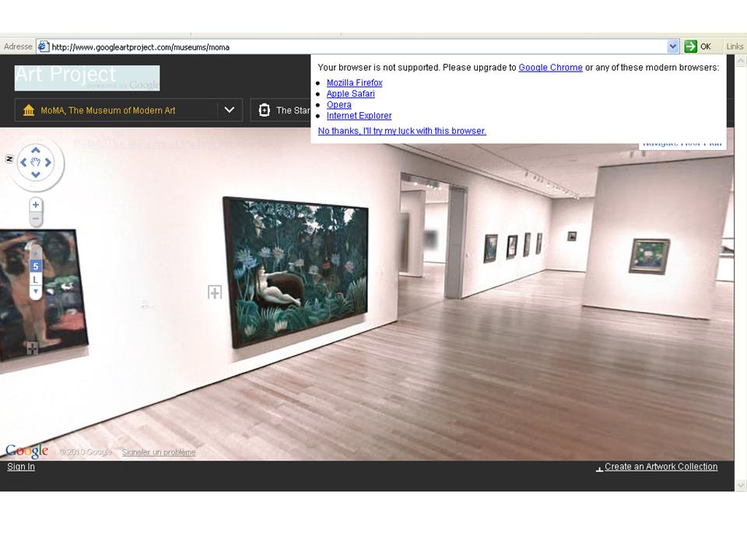Open artwork details via plus marker beside jungle painting
Screen dimensions: 747x560
click(x=215, y=292)
